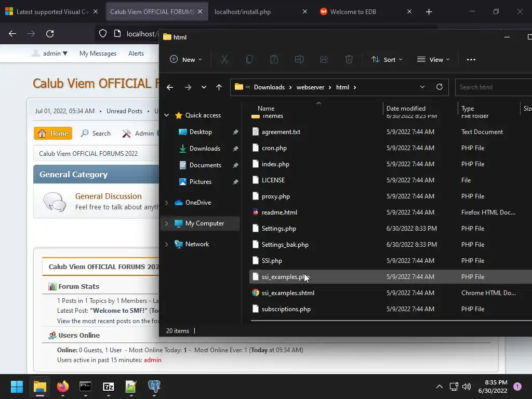Image resolution: width=532 pixels, height=399 pixels.
Task: Click the pgAdmin elephant icon in taskbar
Action: point(154,387)
